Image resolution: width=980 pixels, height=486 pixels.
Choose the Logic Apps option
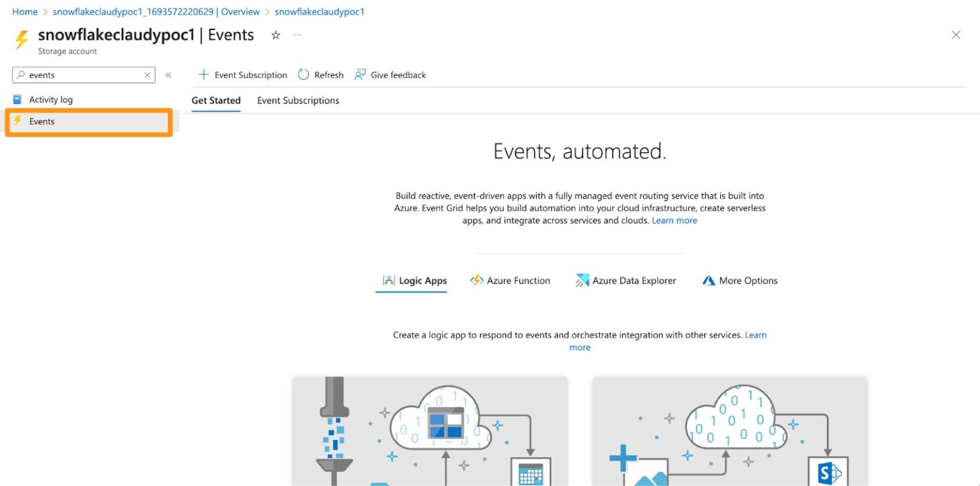[414, 280]
